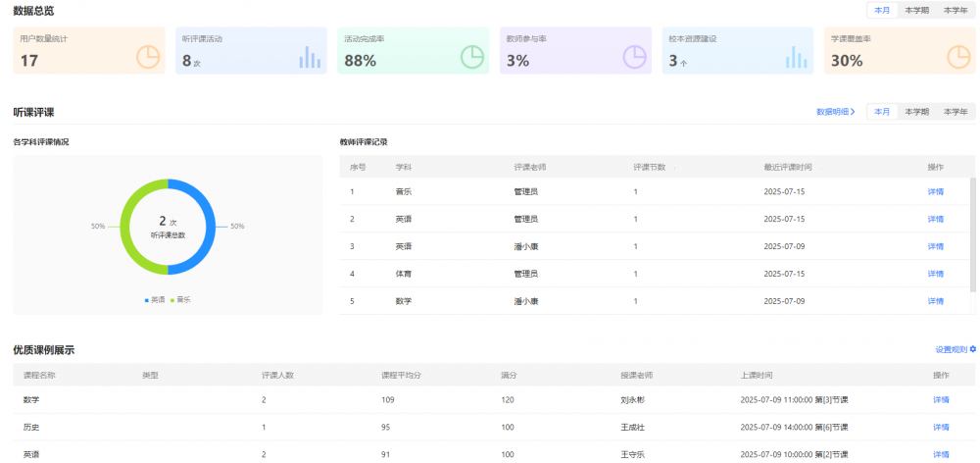Viewport: 980px width, 463px height.
Task: Click the 教师评课记录 table vertical scrollbar
Action: coord(971,235)
